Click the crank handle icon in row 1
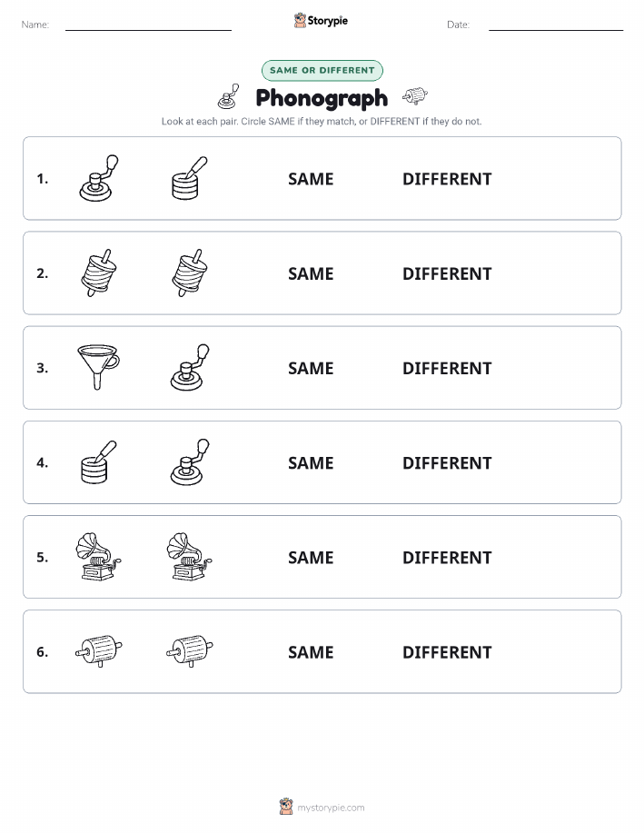Image resolution: width=644 pixels, height=833 pixels. pos(99,178)
